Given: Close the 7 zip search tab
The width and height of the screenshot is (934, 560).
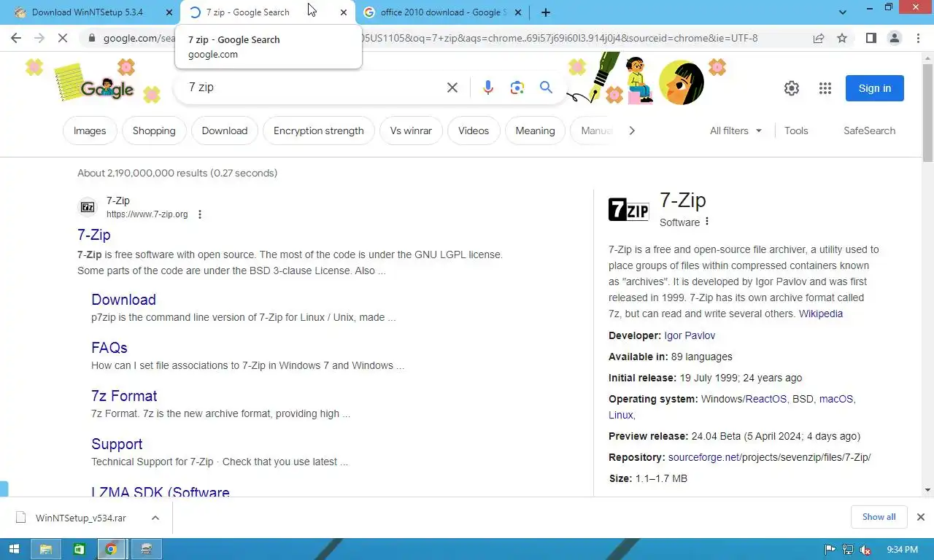Looking at the screenshot, I should [x=343, y=12].
